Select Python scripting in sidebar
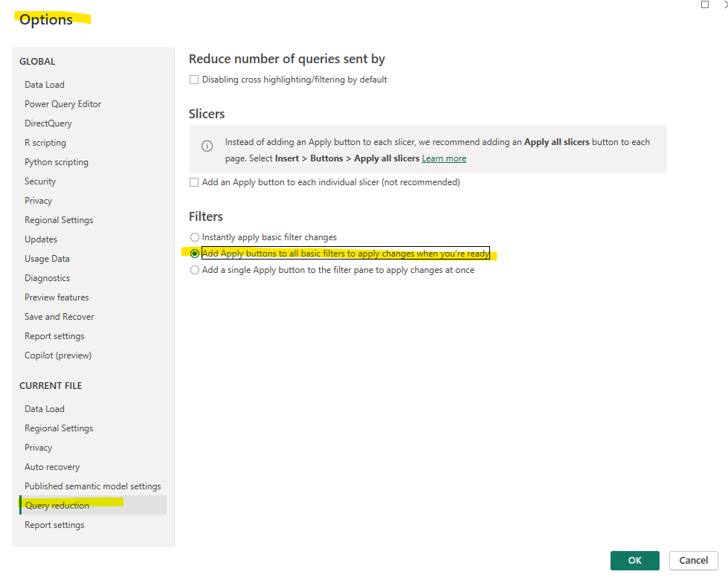Image resolution: width=728 pixels, height=583 pixels. [x=57, y=162]
